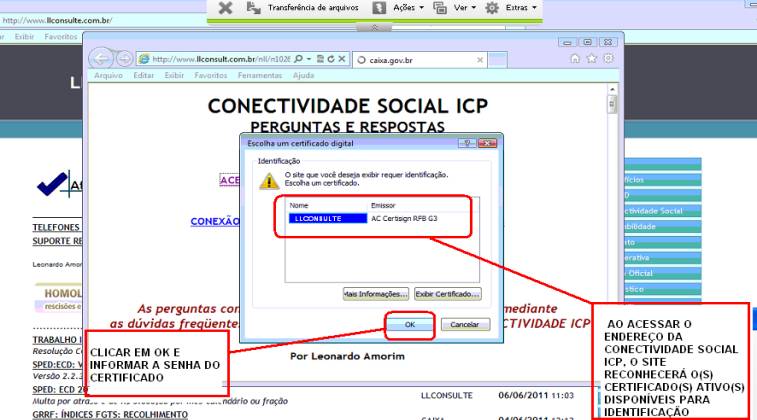Click the blue checkmark logo in background page
757x420 pixels.
click(53, 184)
